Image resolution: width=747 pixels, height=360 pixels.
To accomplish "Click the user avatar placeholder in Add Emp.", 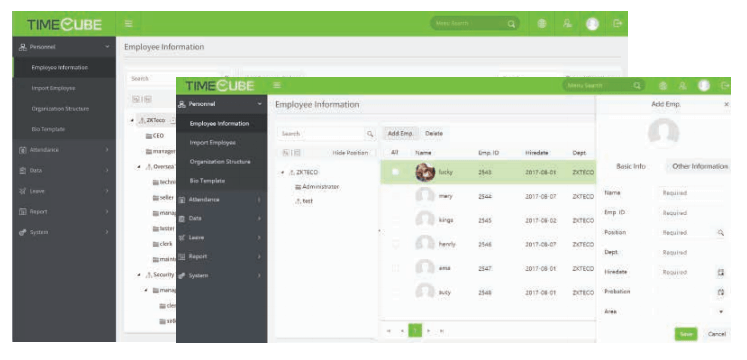I will [x=663, y=133].
